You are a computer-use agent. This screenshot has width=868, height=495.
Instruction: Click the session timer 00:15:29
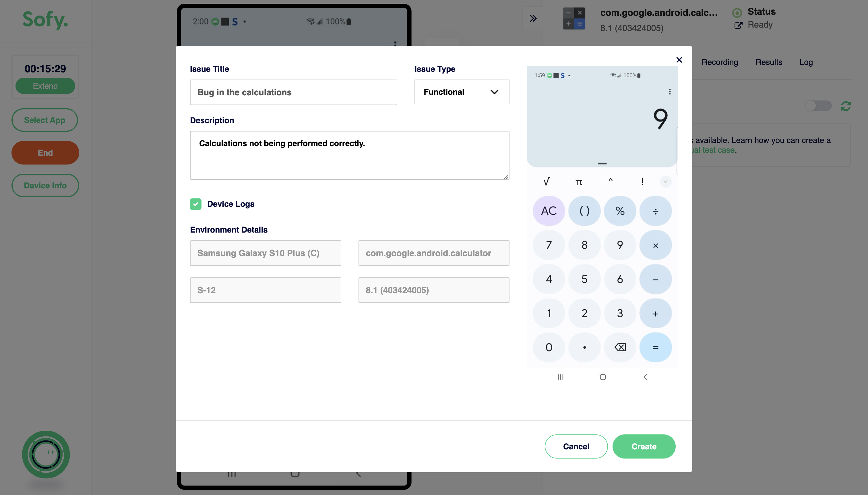pos(45,69)
